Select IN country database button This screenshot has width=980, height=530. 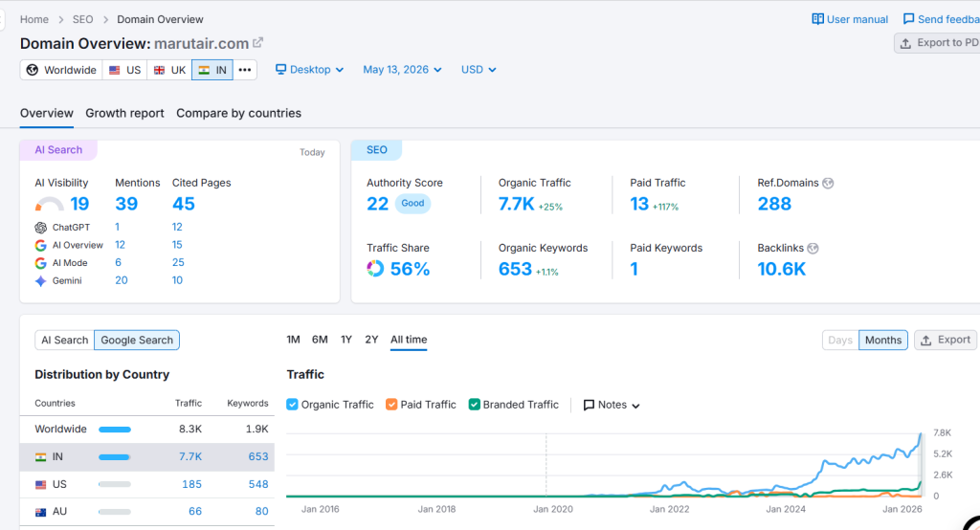click(x=212, y=70)
